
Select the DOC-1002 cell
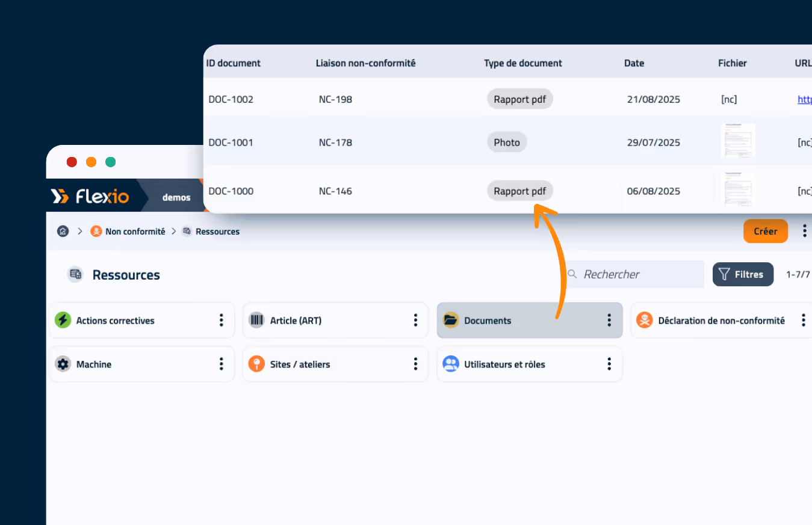231,99
